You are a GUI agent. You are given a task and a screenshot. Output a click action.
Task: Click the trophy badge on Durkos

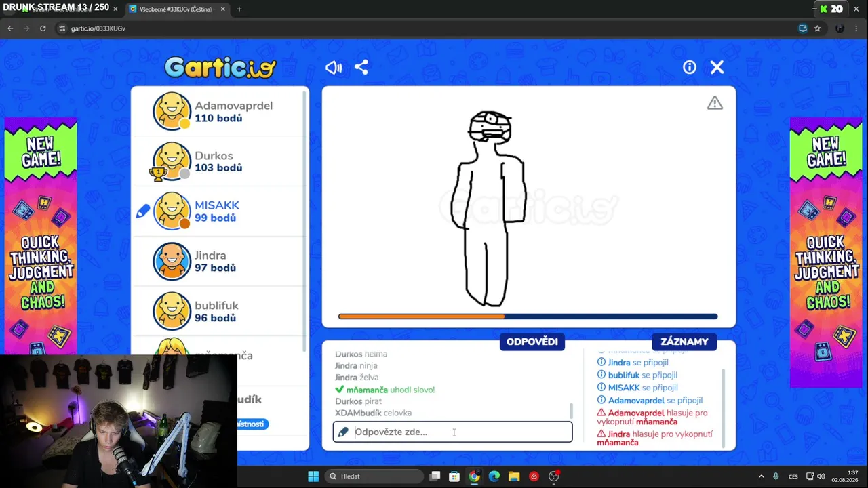click(158, 174)
